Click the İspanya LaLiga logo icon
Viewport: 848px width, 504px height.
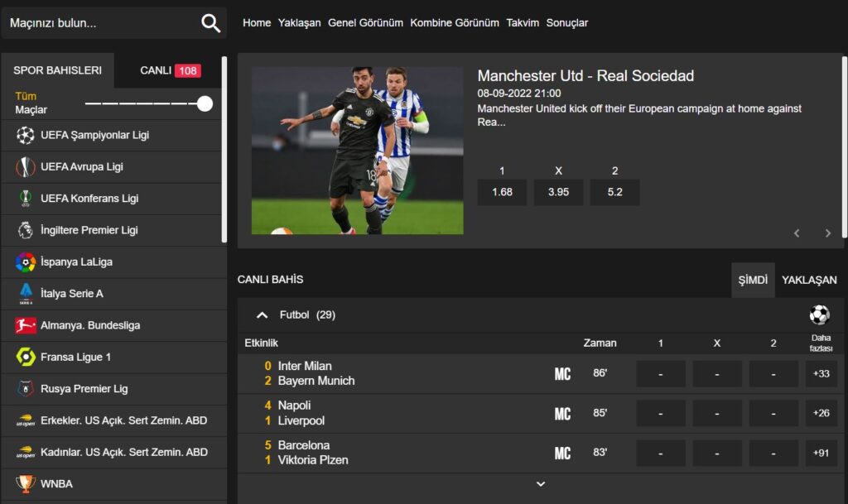tap(26, 262)
